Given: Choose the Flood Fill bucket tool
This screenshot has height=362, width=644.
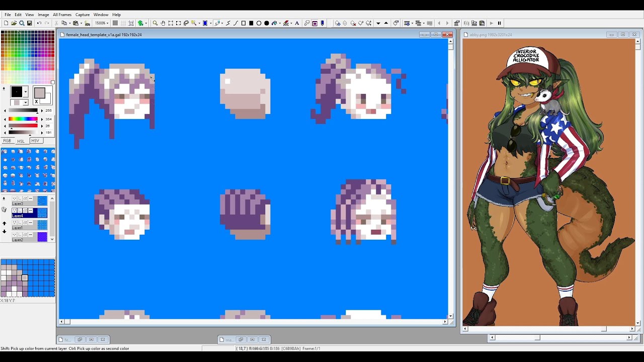Looking at the screenshot, I should pos(274,23).
